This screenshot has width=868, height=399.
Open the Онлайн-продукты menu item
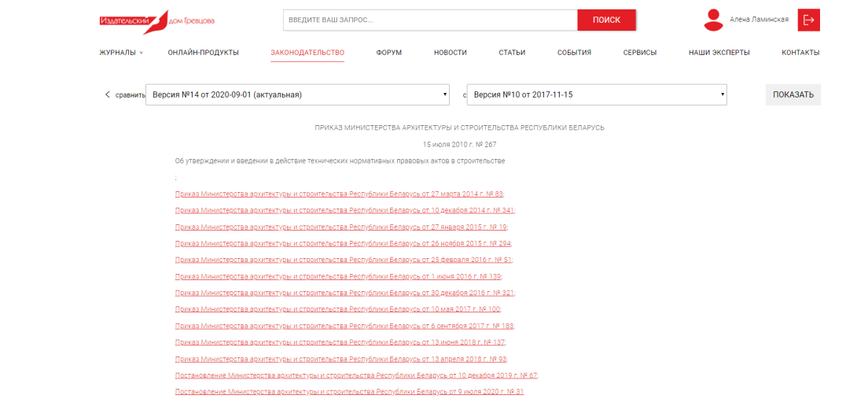[203, 53]
